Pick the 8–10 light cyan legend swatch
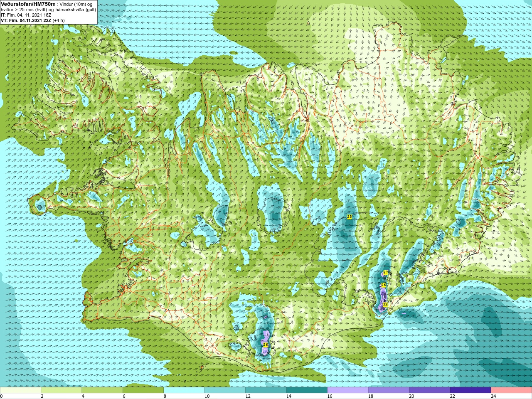 [x=184, y=390]
